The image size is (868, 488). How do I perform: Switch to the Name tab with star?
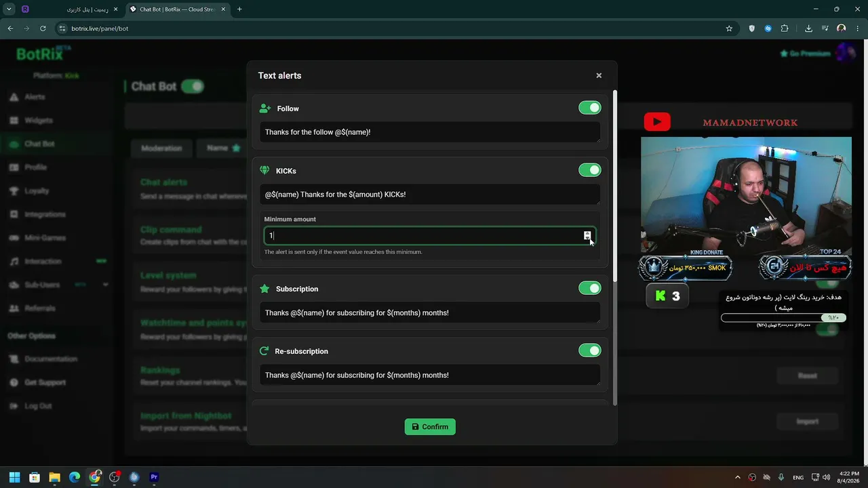(x=224, y=148)
